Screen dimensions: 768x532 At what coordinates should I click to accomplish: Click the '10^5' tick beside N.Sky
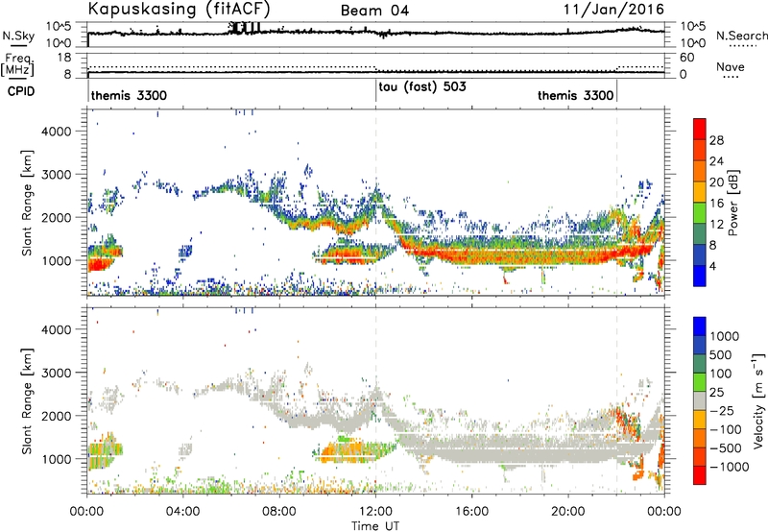point(59,27)
